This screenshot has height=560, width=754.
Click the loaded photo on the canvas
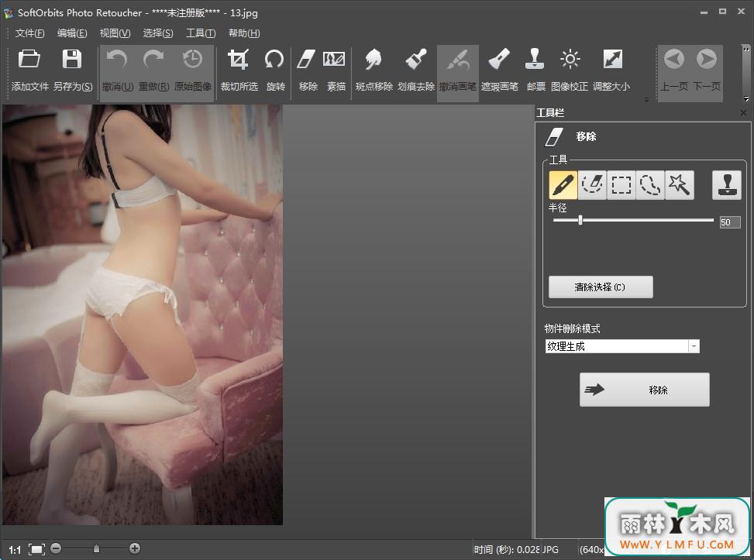143,314
